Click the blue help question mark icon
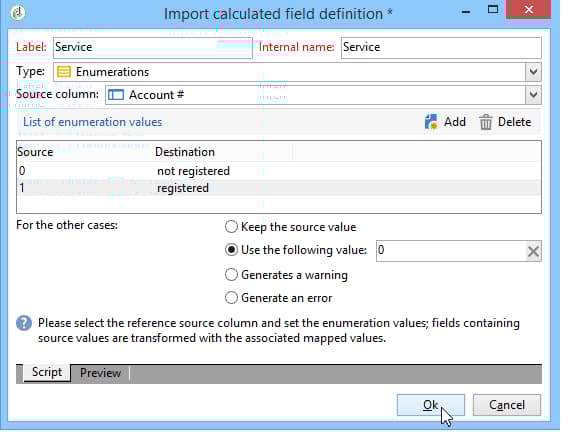Screen dimensions: 572x442 tap(24, 323)
